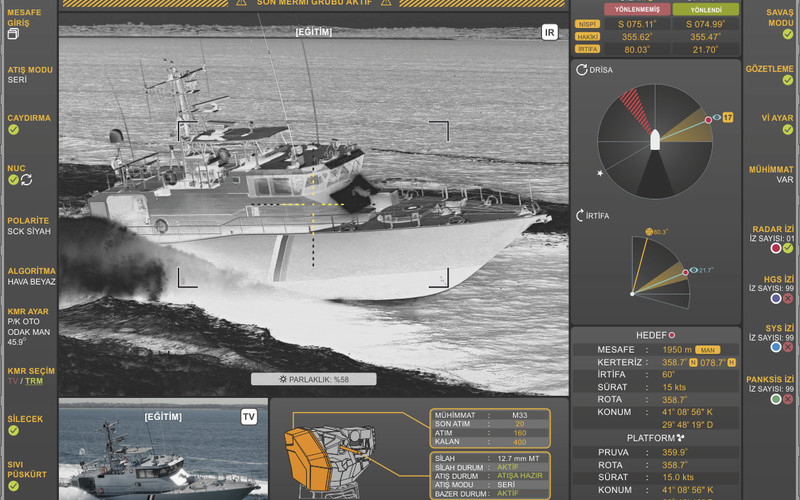Screen dimensions: 800x500
Task: Select TRM in KMR SEÇİM
Action: tap(34, 381)
